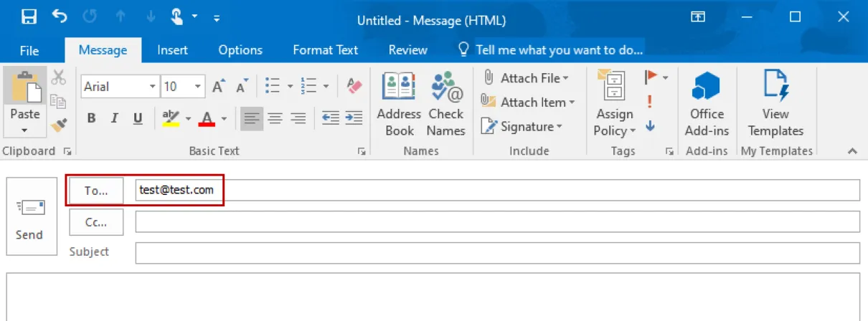Expand numbering style dropdown arrow
Image resolution: width=868 pixels, height=321 pixels.
pos(326,87)
